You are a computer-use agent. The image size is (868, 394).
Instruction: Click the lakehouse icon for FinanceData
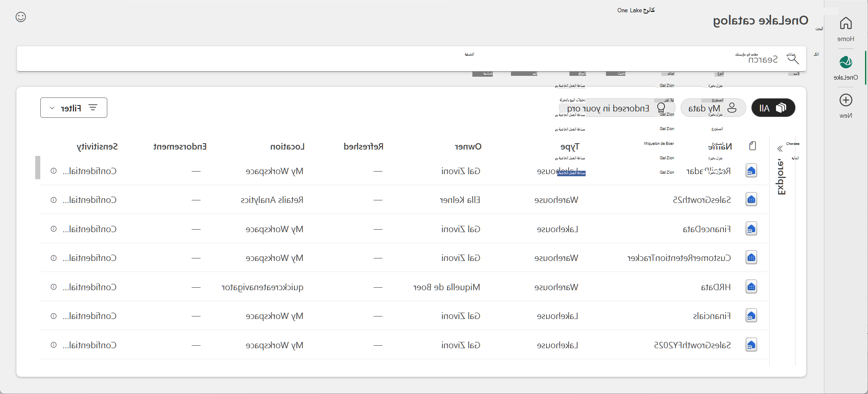751,229
